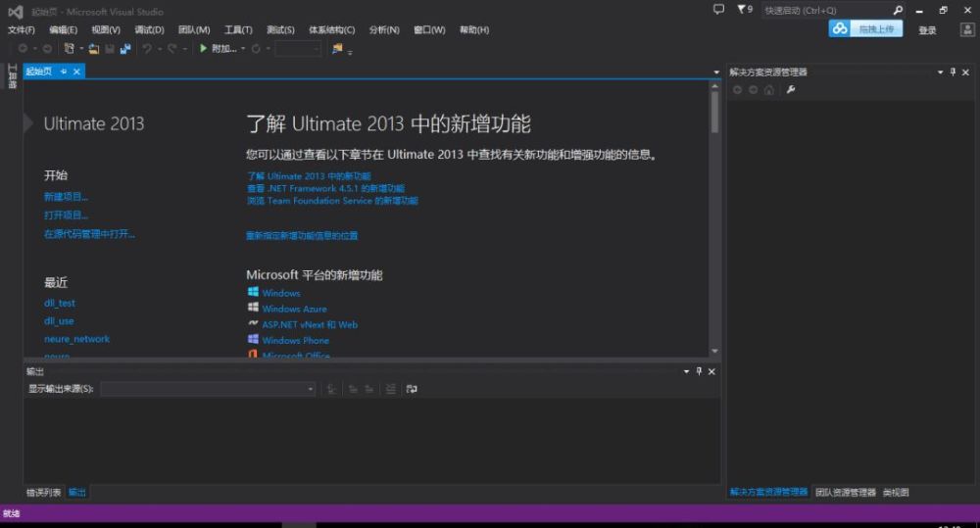Open the feedback speech bubble icon

click(x=717, y=10)
